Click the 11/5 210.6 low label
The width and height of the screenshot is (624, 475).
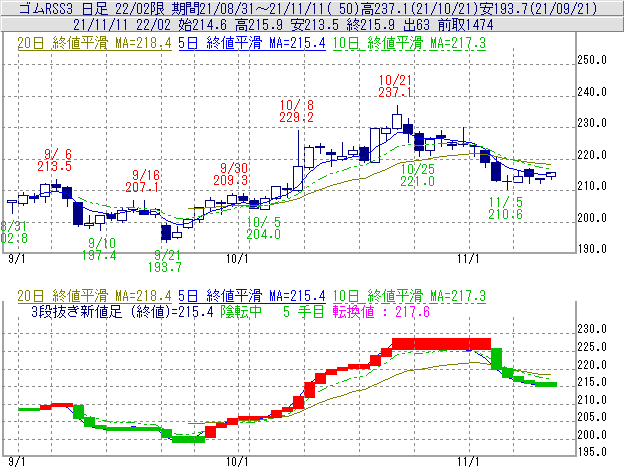[505, 208]
